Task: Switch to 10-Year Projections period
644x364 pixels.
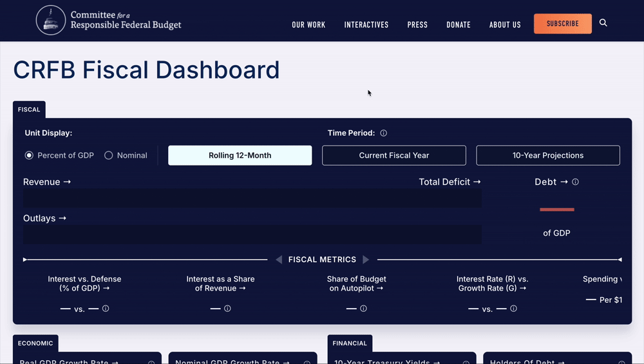Action: click(548, 155)
